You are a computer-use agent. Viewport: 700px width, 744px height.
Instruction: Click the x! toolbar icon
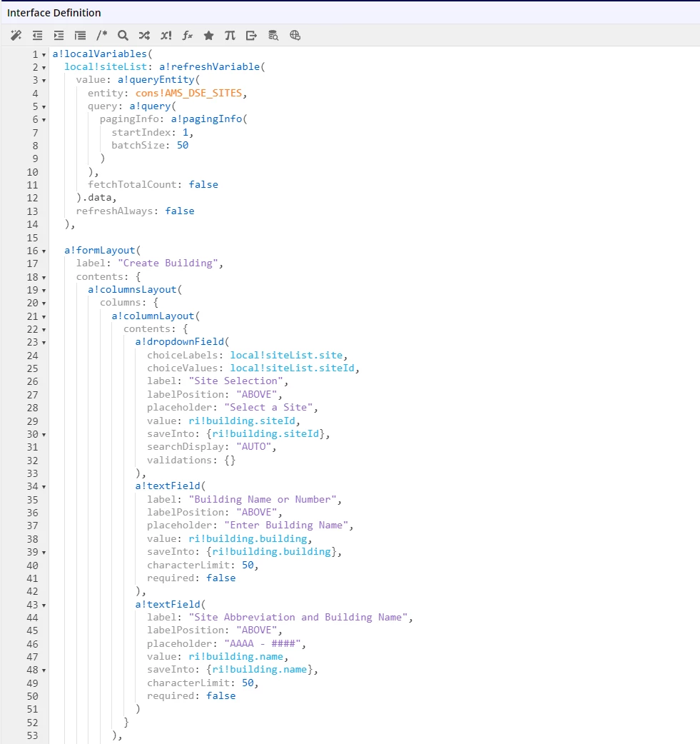(x=166, y=36)
